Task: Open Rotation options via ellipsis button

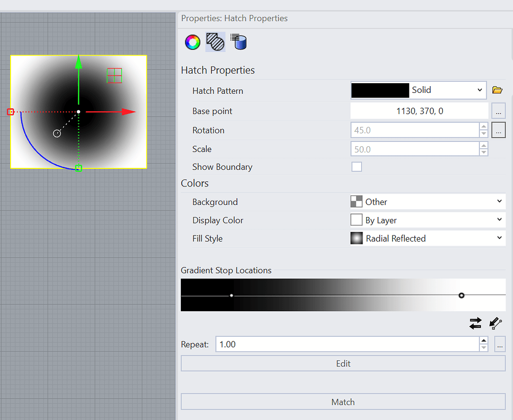Action: [x=498, y=130]
